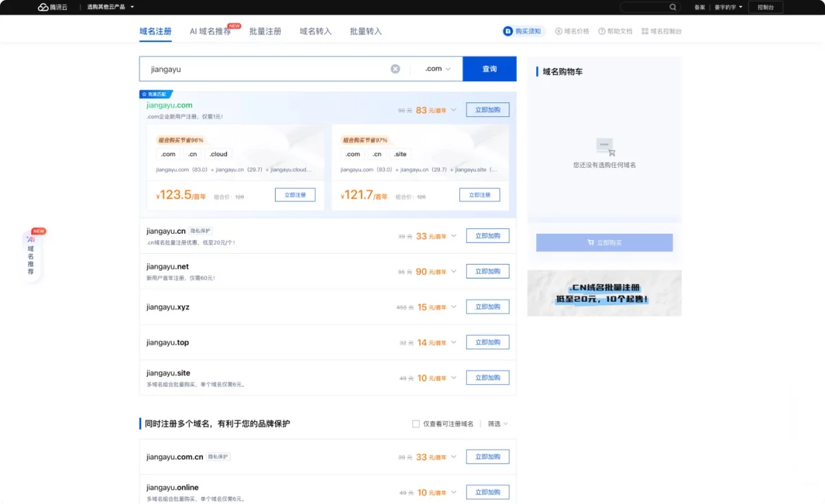This screenshot has width=825, height=504.
Task: Click the 控制台 link in top bar
Action: coord(765,8)
